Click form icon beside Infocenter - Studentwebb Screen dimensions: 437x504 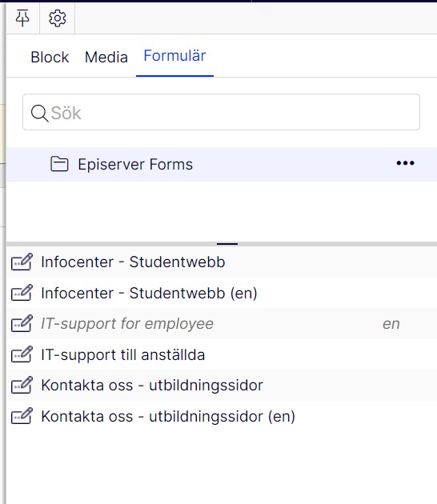[22, 262]
